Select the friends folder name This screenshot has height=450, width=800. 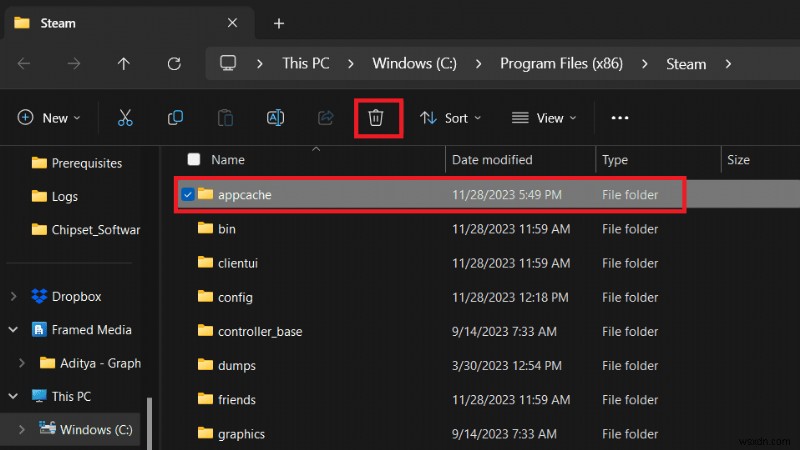pyautogui.click(x=237, y=399)
